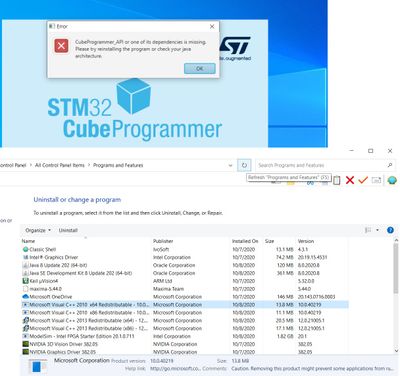The image size is (400, 376).
Task: Click the 1.82 GB size cell
Action: (285, 336)
